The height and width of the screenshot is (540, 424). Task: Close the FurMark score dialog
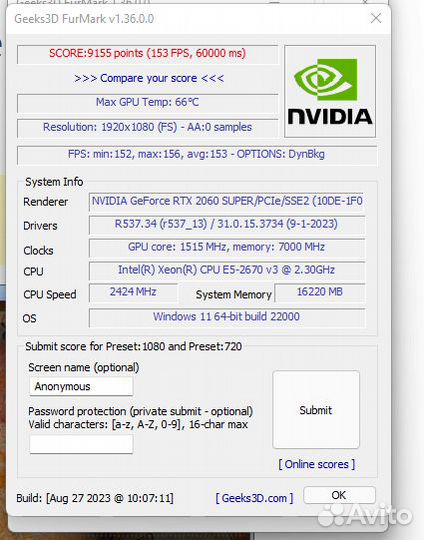(x=376, y=18)
